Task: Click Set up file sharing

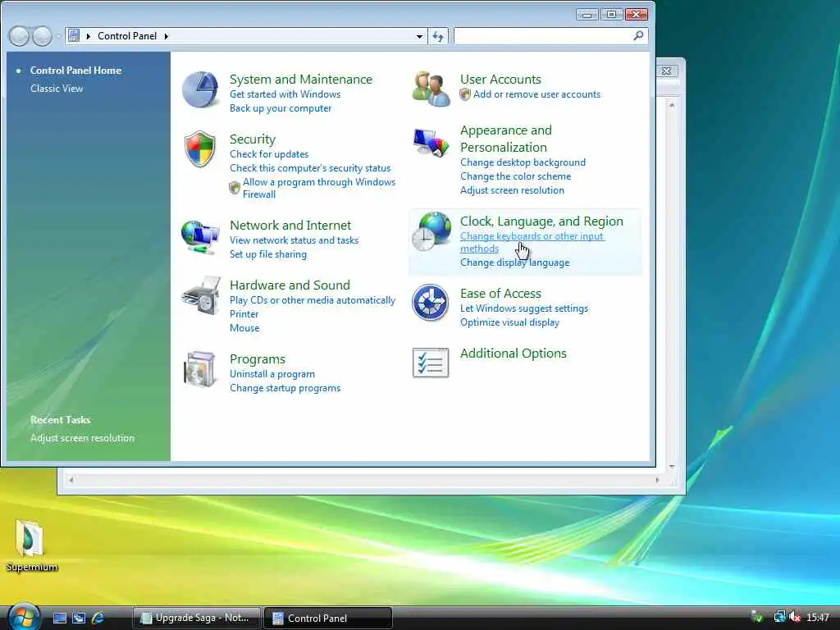Action: (268, 254)
